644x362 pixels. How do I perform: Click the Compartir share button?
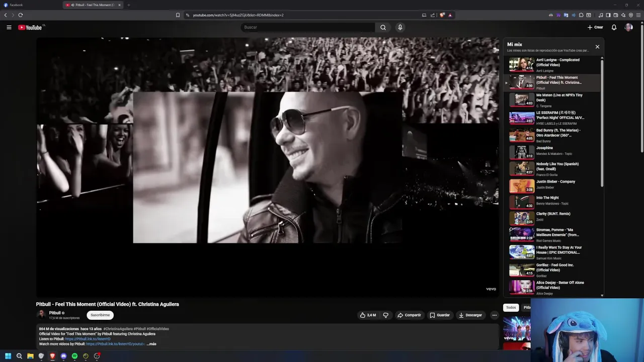(x=409, y=315)
